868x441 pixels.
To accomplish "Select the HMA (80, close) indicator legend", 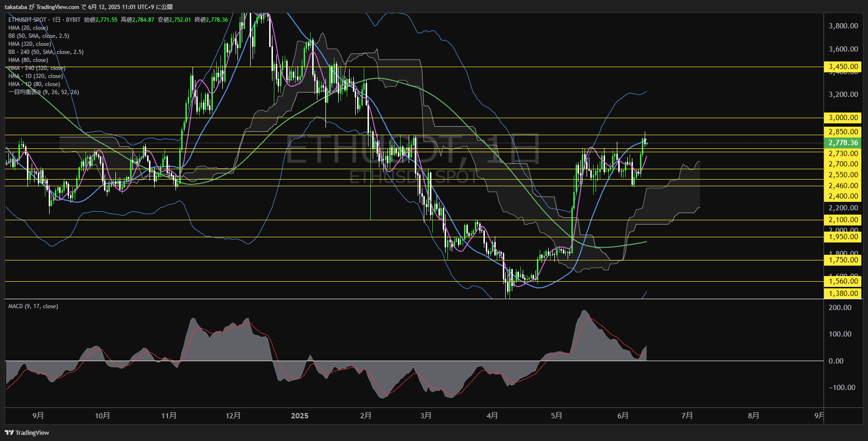I will pyautogui.click(x=28, y=60).
